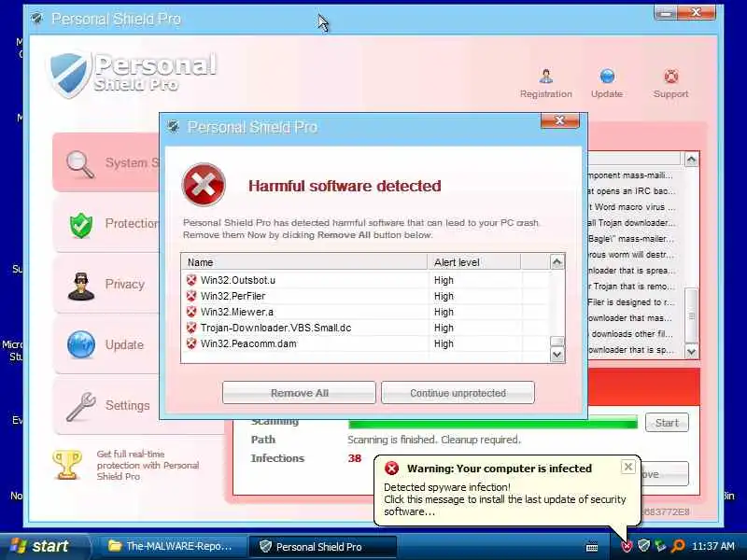Click the threat icon beside Win32.Outsbot.u
The image size is (747, 560).
pyautogui.click(x=191, y=280)
